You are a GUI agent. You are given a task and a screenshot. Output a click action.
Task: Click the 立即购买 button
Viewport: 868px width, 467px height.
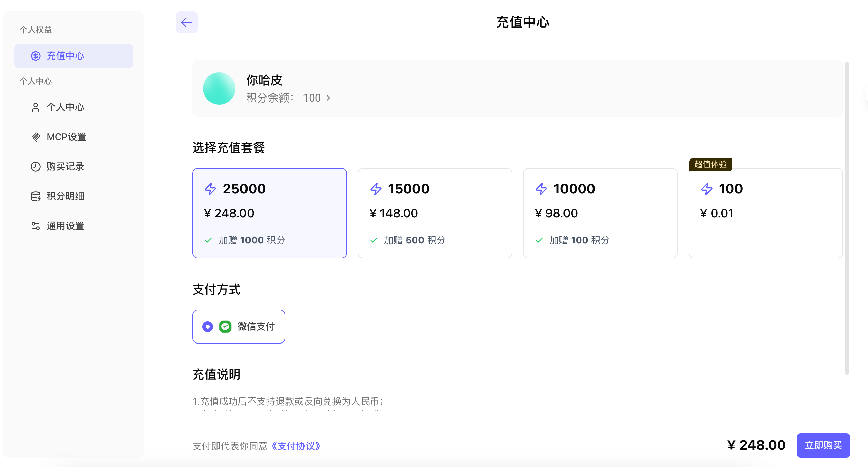823,445
